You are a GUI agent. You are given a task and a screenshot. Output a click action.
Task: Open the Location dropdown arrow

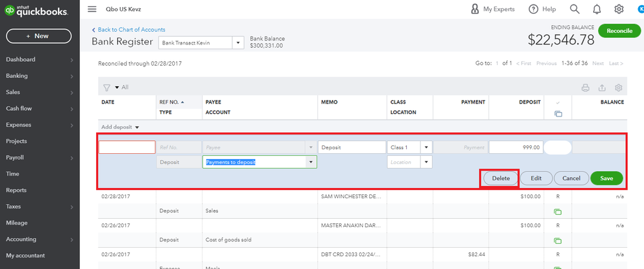(426, 162)
